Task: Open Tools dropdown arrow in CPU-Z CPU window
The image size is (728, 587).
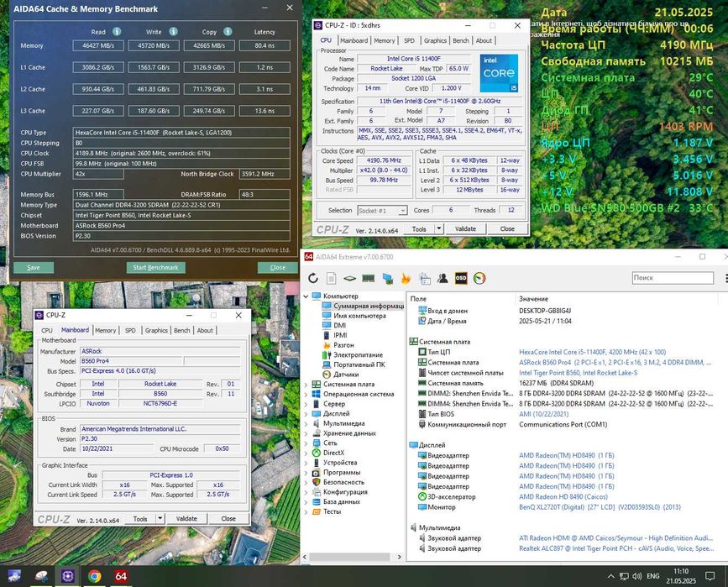Action: pos(439,228)
